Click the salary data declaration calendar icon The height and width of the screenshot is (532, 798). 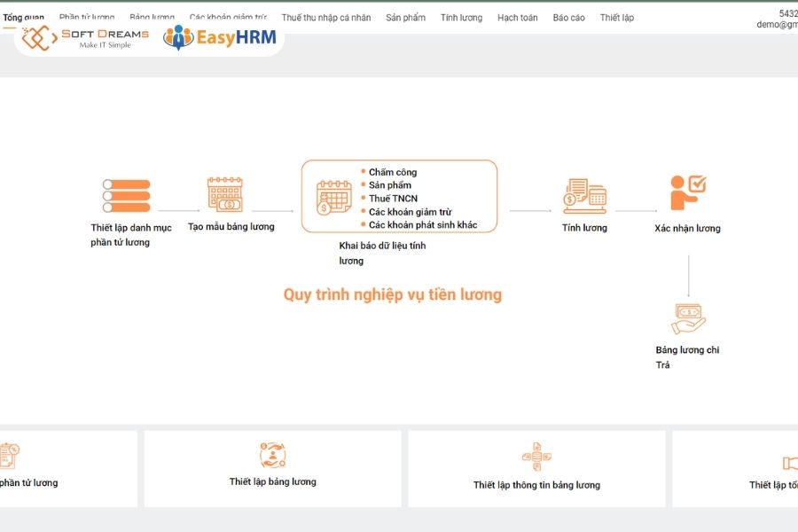334,198
